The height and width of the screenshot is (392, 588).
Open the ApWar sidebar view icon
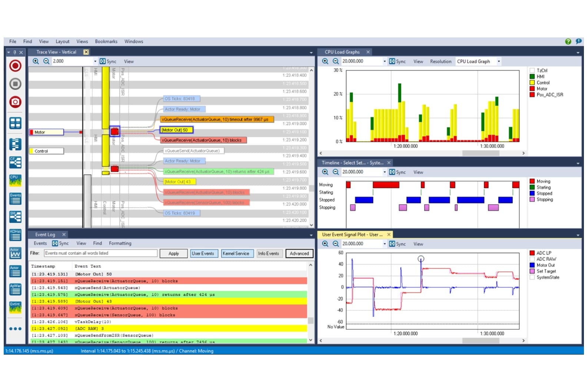[15, 289]
